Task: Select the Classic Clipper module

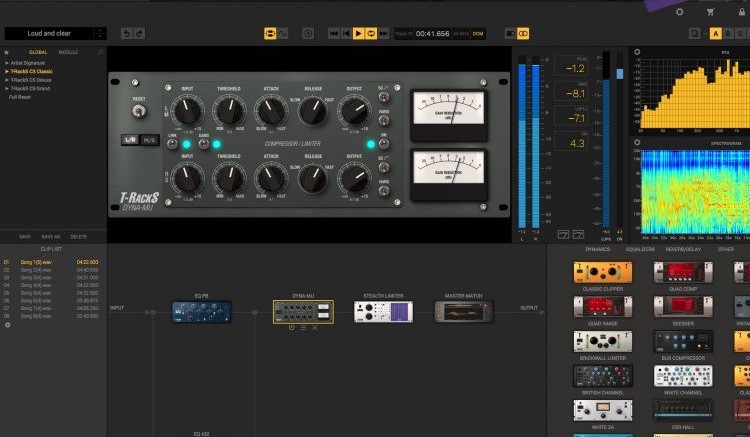Action: (603, 273)
